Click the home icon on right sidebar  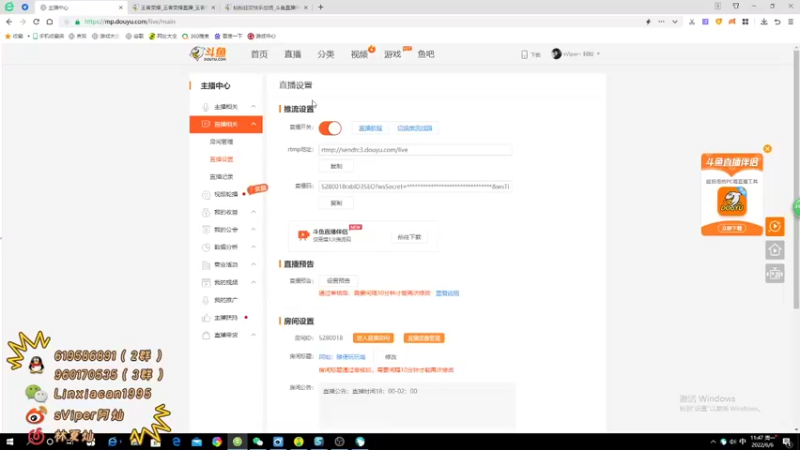click(x=774, y=250)
